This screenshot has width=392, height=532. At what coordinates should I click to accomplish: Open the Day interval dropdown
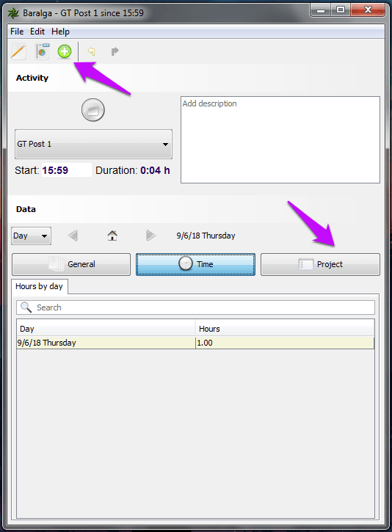pyautogui.click(x=31, y=236)
